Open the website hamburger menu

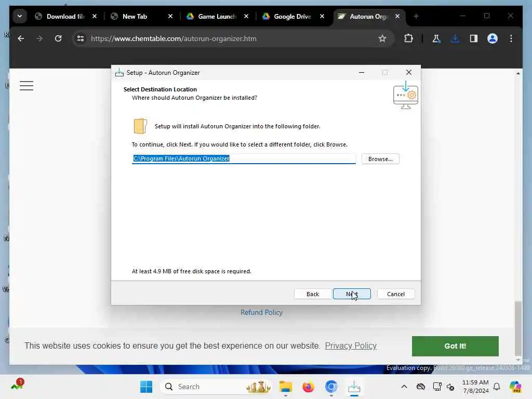tap(26, 86)
